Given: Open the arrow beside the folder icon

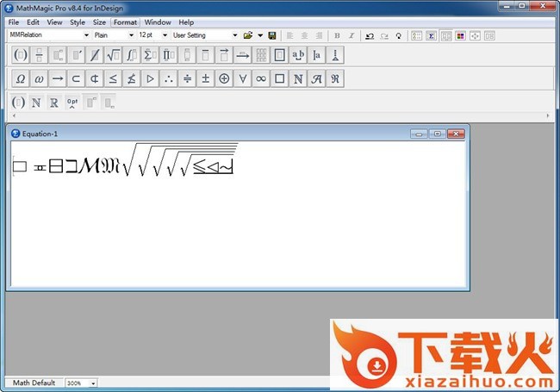Looking at the screenshot, I should pyautogui.click(x=260, y=35).
